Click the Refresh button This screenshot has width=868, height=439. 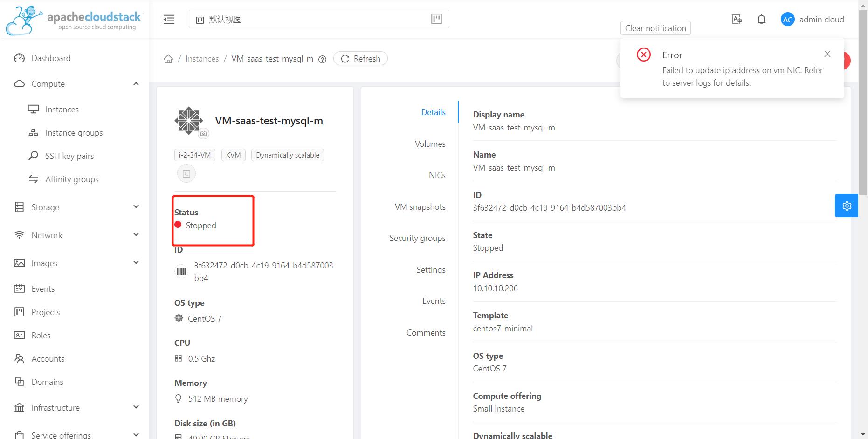tap(360, 58)
